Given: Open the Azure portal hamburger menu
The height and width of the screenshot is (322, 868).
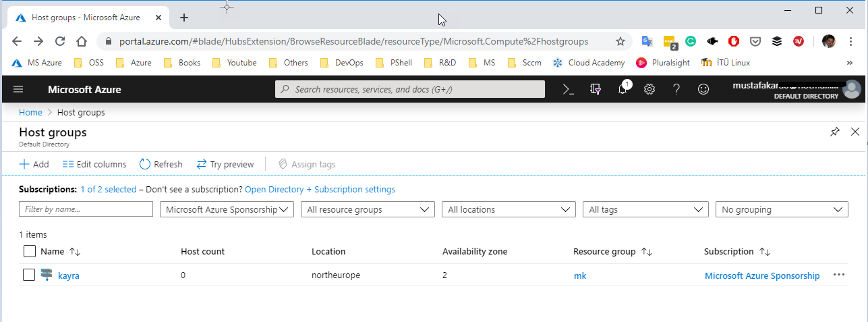Looking at the screenshot, I should [x=18, y=89].
